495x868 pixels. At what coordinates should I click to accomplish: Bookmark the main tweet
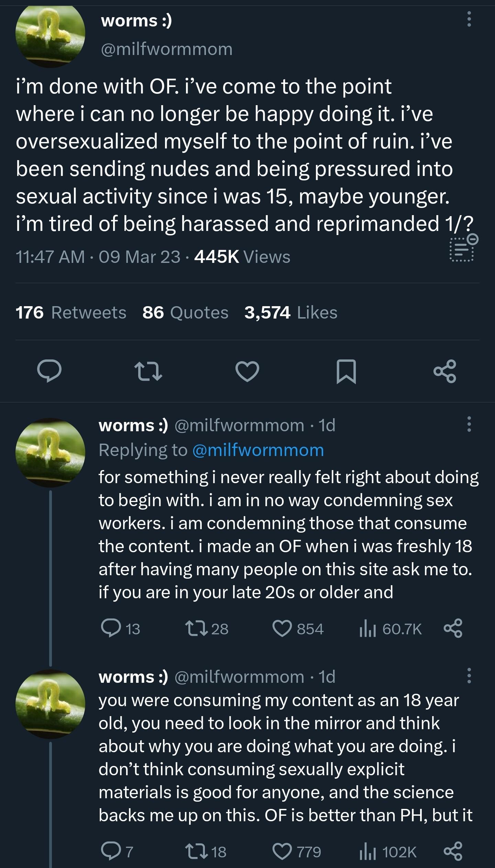346,371
